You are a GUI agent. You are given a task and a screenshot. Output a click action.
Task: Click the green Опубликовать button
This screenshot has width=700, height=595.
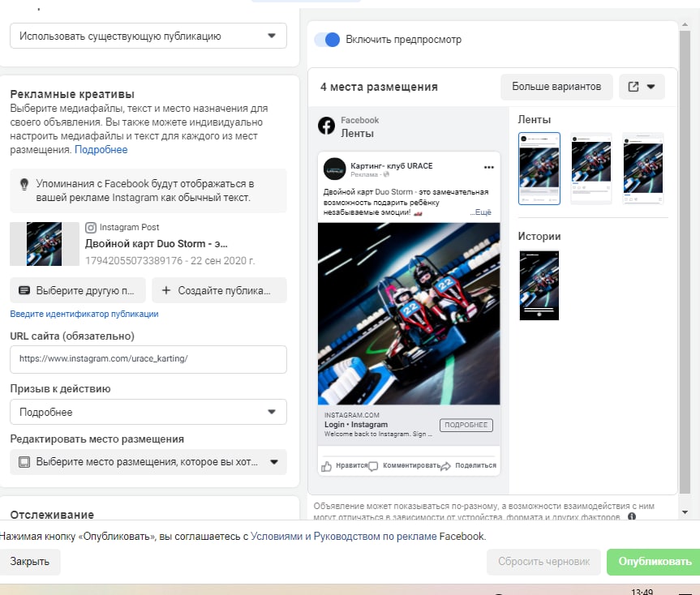[x=654, y=562]
